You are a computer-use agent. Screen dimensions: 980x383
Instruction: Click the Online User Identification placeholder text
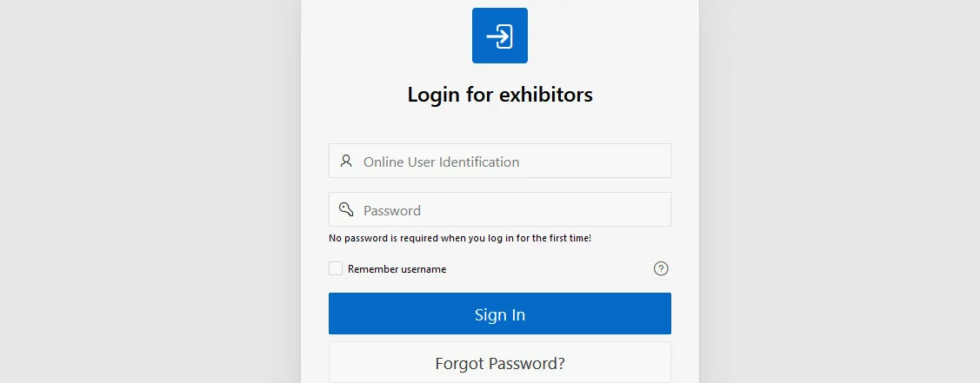click(x=441, y=162)
